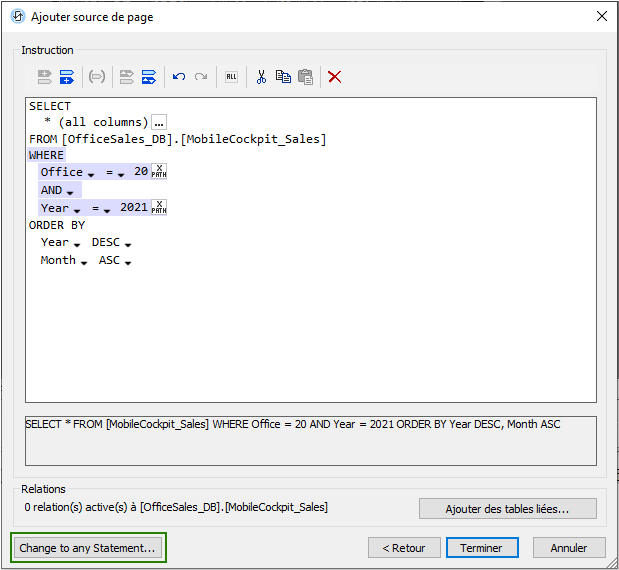Expand the ASC sort order dropdown
619x570 pixels.
128,262
